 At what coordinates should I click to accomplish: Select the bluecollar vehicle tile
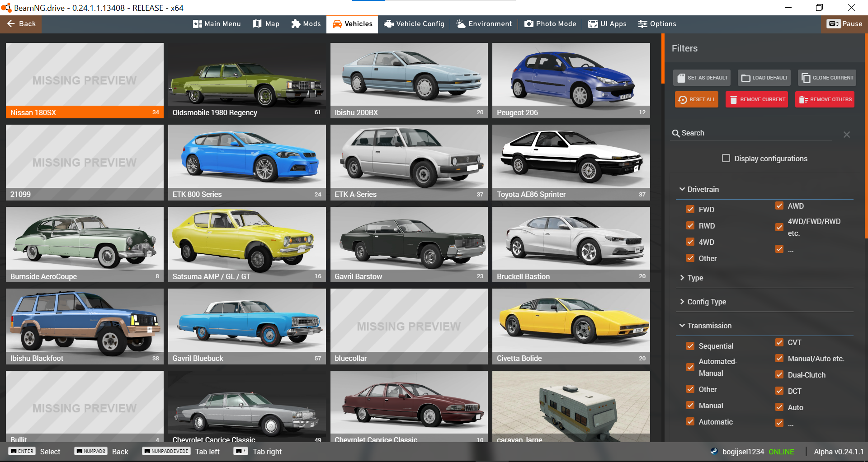(409, 327)
